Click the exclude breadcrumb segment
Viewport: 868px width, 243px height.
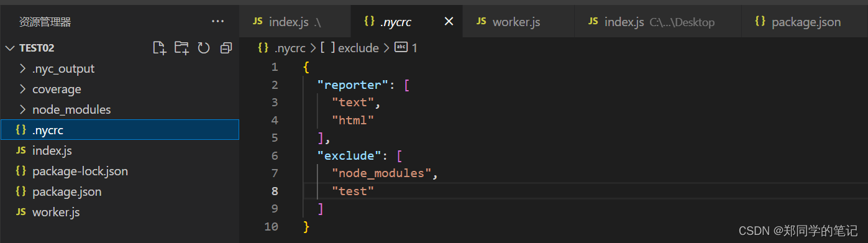[x=358, y=48]
